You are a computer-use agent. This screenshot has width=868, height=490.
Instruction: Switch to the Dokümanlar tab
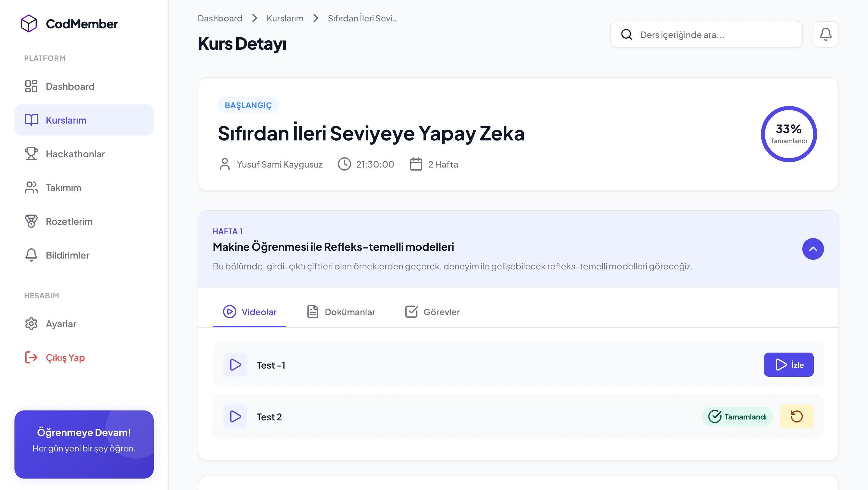pos(341,312)
